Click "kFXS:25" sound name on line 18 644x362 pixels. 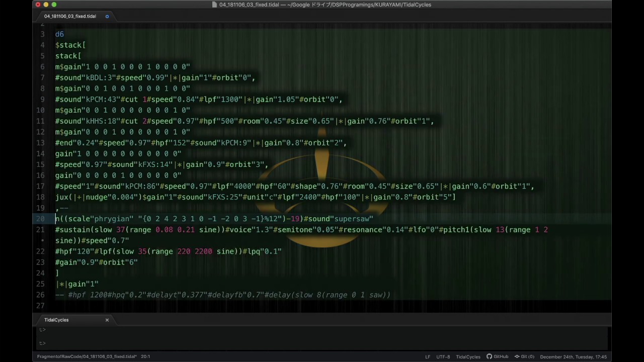[x=223, y=197]
